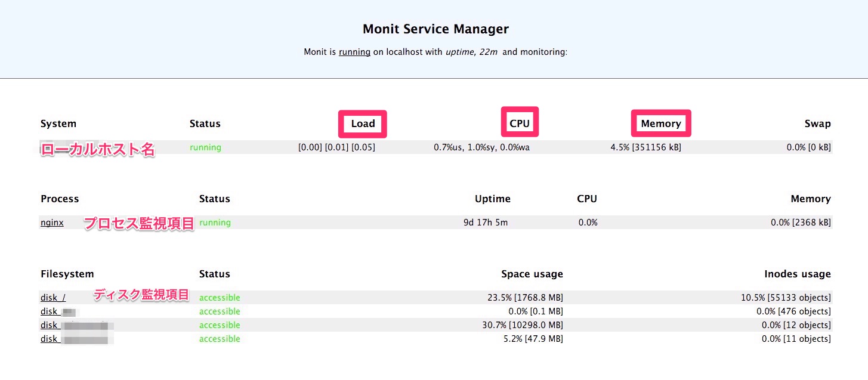868x380 pixels.
Task: Click the underlined "running" link in header sentence
Action: (x=354, y=52)
